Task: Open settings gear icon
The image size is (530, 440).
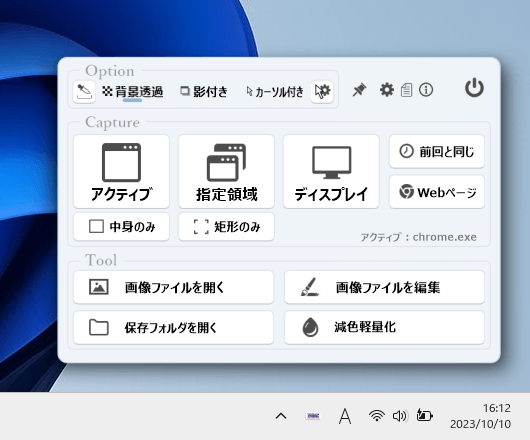Action: (387, 90)
